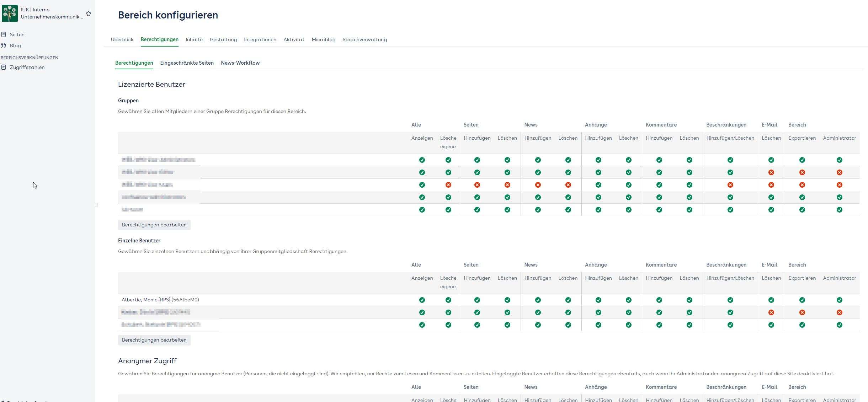Click the IUK space logo image
The width and height of the screenshot is (868, 402).
click(x=10, y=13)
